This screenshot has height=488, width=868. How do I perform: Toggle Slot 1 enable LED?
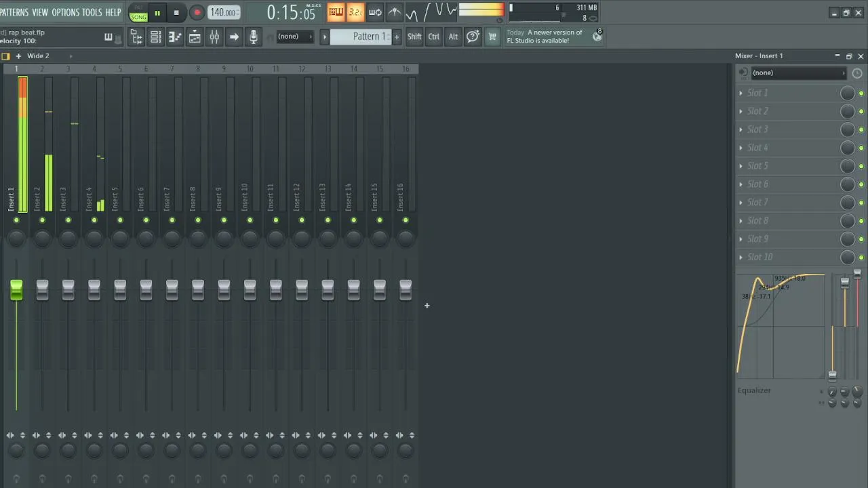[861, 93]
